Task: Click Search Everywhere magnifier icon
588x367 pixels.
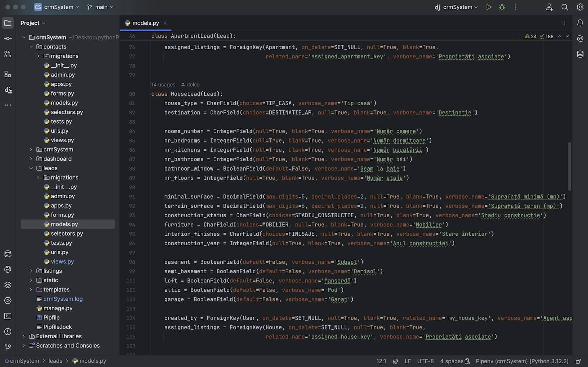Action: coord(564,7)
